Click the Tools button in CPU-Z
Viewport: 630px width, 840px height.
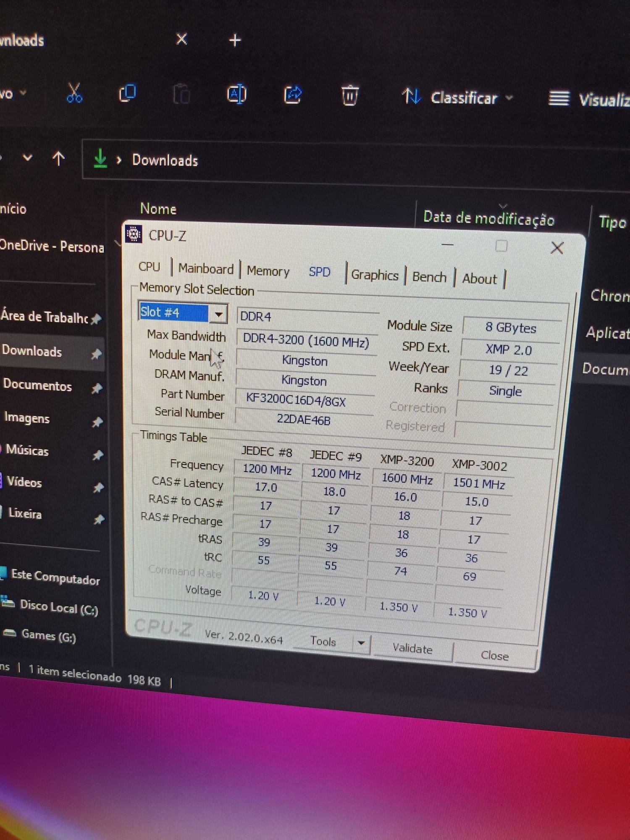(323, 641)
